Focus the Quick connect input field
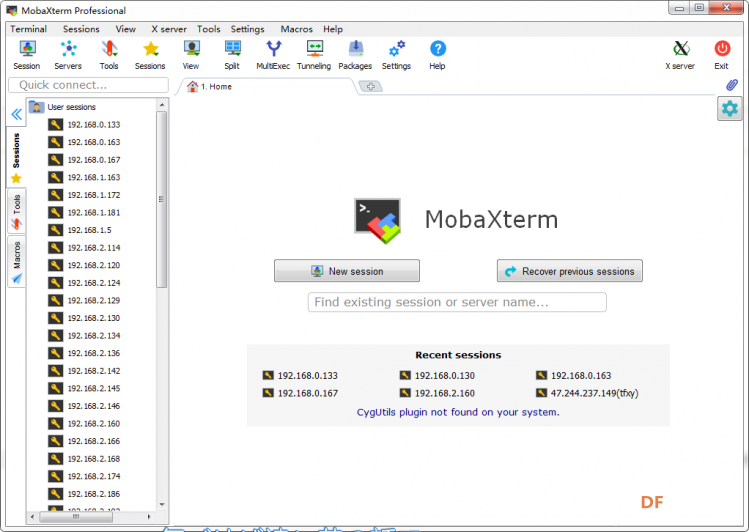 pyautogui.click(x=88, y=85)
